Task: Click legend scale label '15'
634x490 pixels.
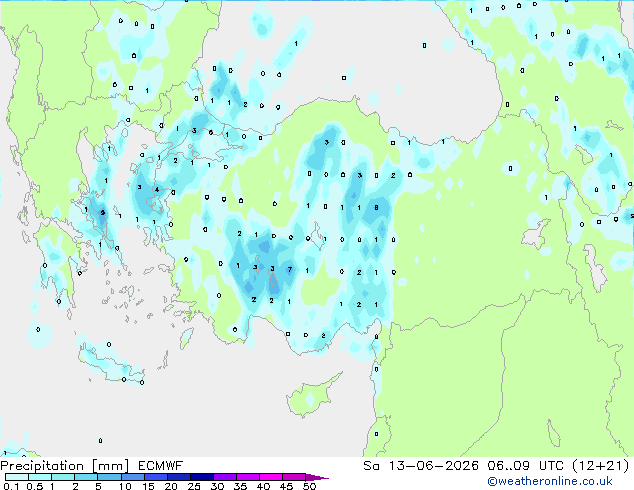Action: [148, 486]
